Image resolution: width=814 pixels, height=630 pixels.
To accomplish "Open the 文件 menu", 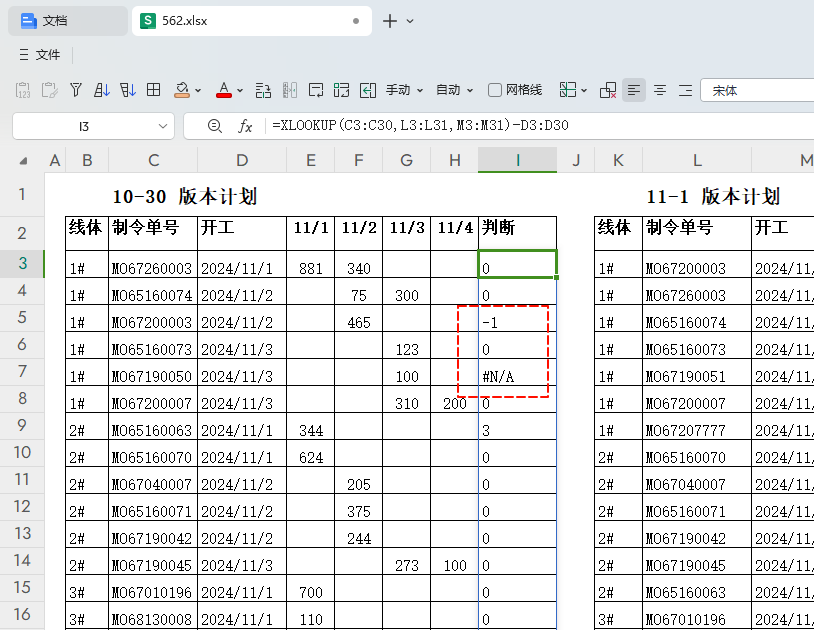I will click(x=48, y=54).
